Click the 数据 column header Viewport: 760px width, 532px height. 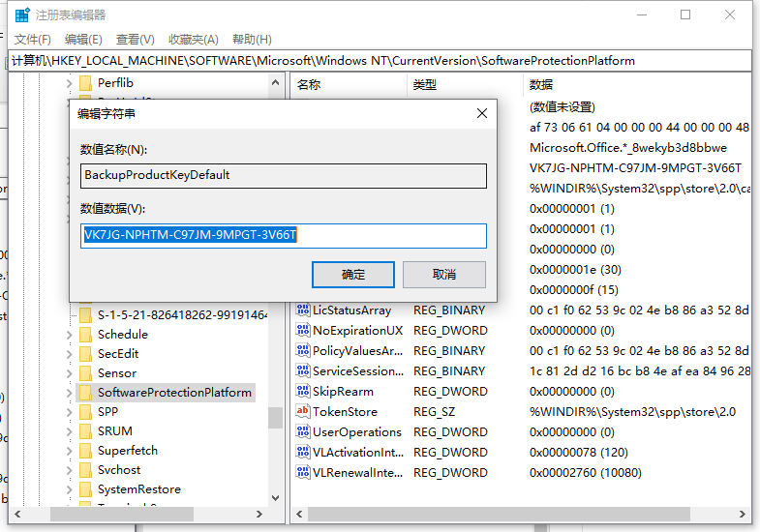click(x=541, y=85)
